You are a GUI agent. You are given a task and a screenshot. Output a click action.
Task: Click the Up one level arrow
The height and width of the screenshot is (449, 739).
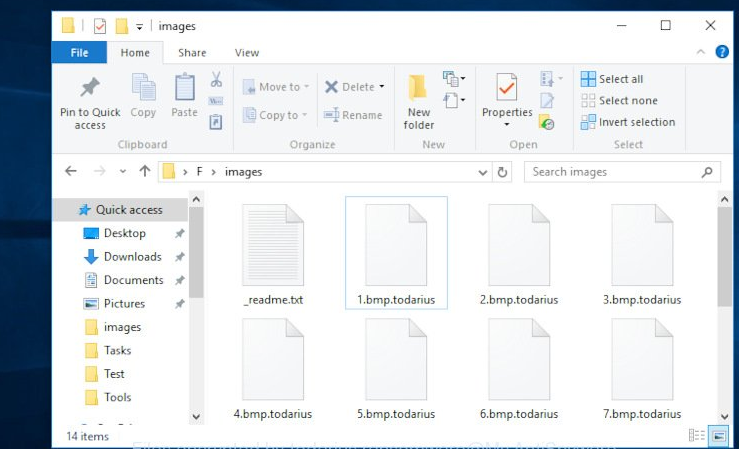coord(145,172)
